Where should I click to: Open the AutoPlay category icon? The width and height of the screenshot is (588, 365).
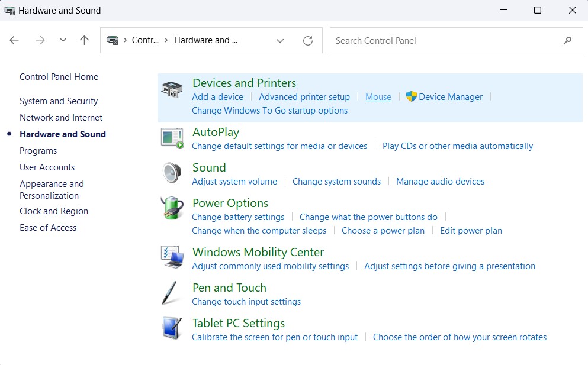[x=172, y=138]
